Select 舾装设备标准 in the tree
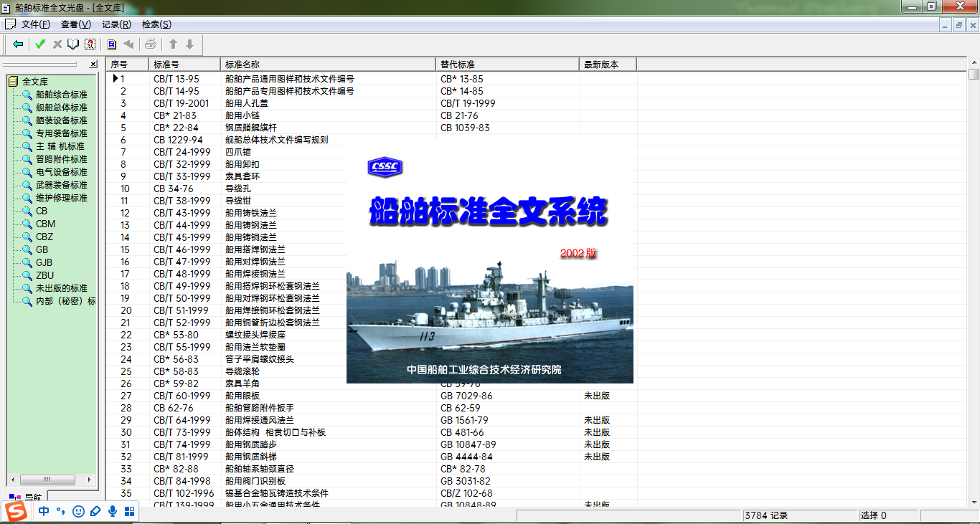The height and width of the screenshot is (524, 980). 62,120
